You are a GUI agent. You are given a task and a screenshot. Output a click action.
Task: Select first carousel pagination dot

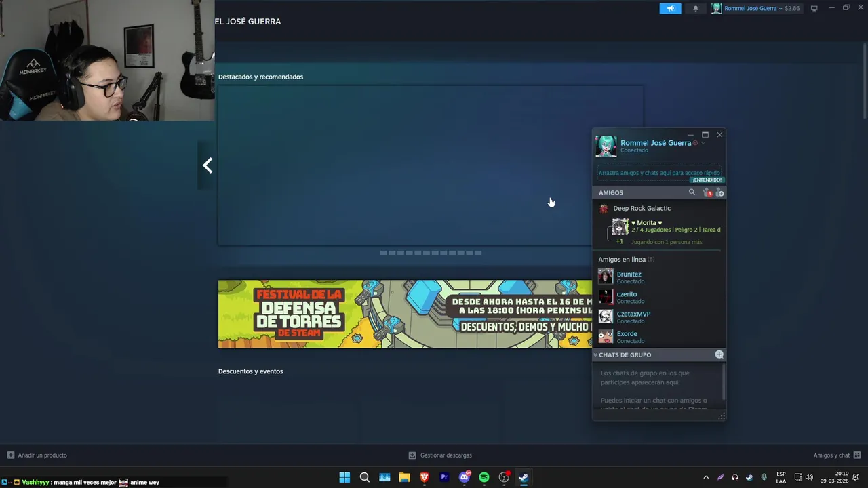[x=383, y=253]
